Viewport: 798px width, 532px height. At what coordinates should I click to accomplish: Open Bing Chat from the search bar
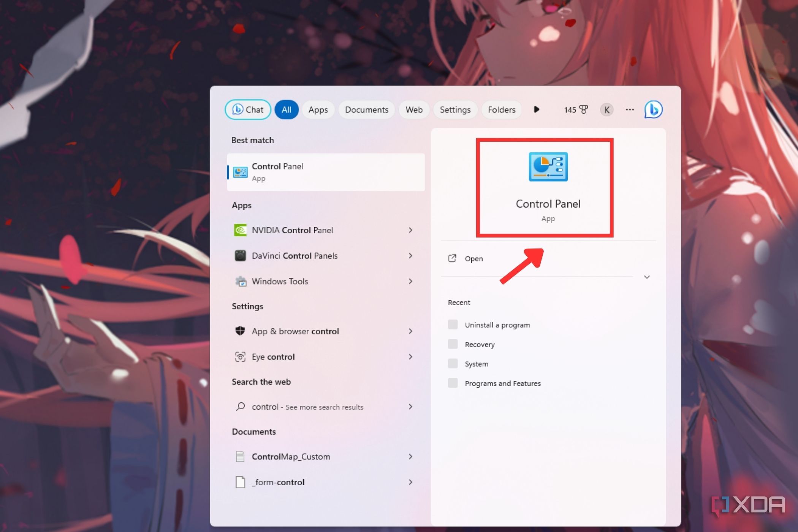(248, 109)
